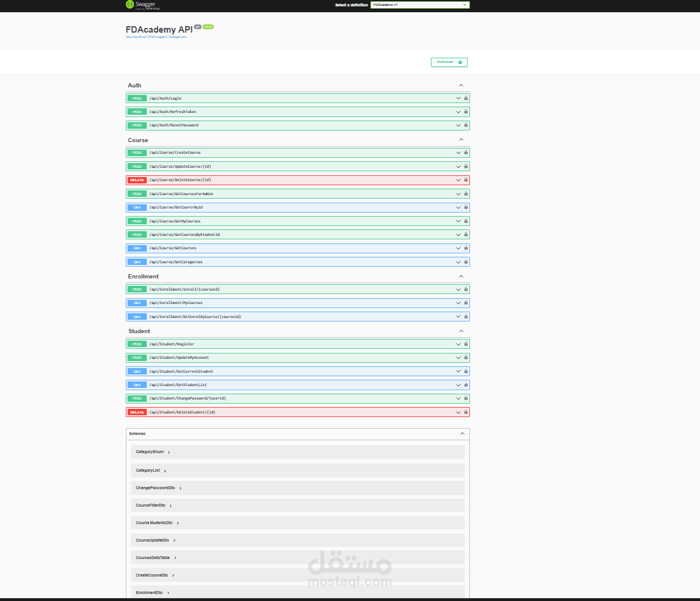The height and width of the screenshot is (601, 700).
Task: Click the Auth section heading
Action: click(135, 86)
